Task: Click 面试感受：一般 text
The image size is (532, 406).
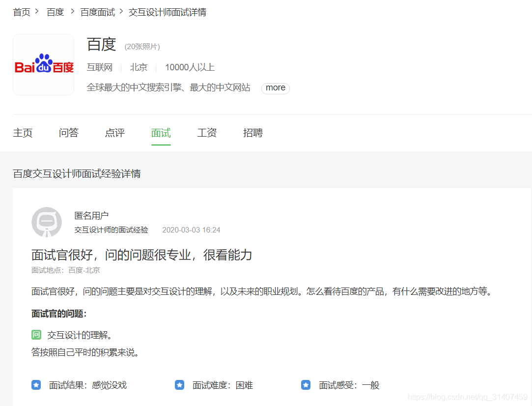Action: 349,385
